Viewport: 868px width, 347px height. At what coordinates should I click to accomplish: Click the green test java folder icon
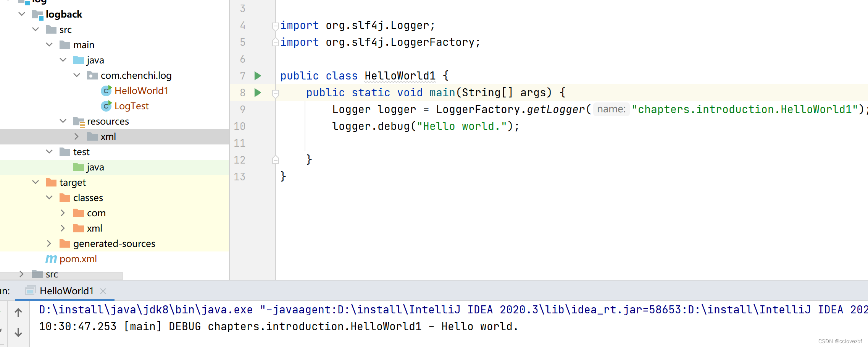tap(78, 167)
